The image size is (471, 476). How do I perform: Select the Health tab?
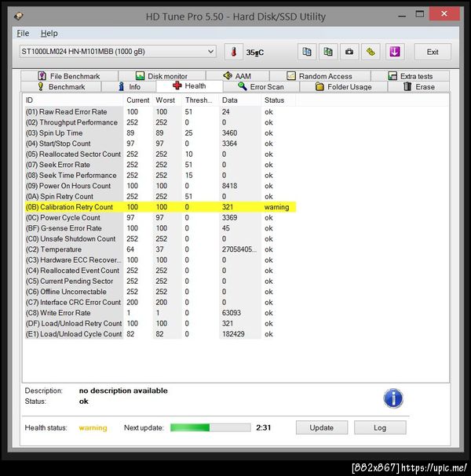[x=189, y=86]
